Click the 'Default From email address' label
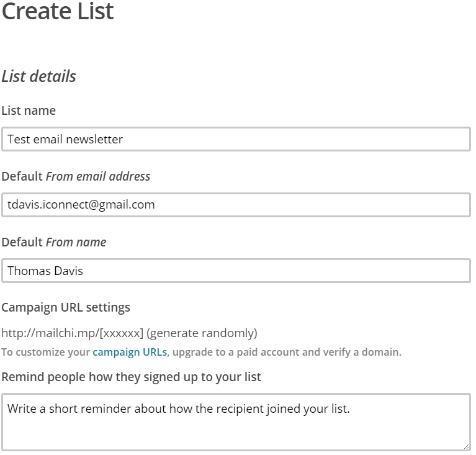Image resolution: width=476 pixels, height=455 pixels. coord(76,176)
